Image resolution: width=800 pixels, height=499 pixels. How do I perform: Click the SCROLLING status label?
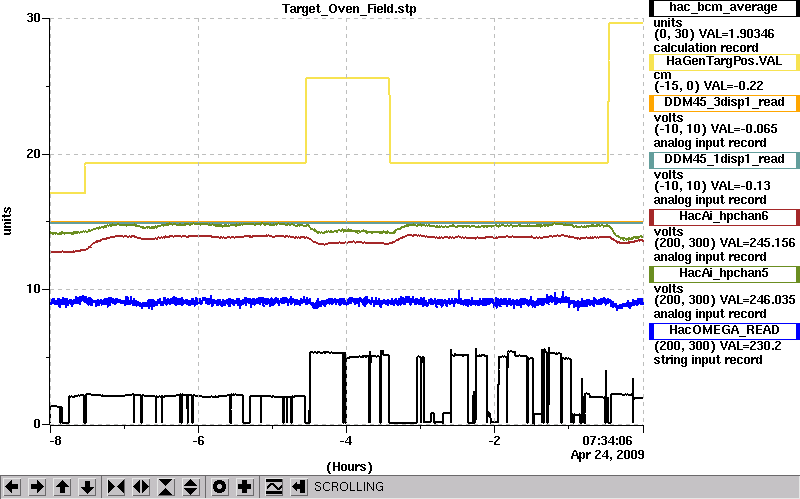pyautogui.click(x=348, y=487)
